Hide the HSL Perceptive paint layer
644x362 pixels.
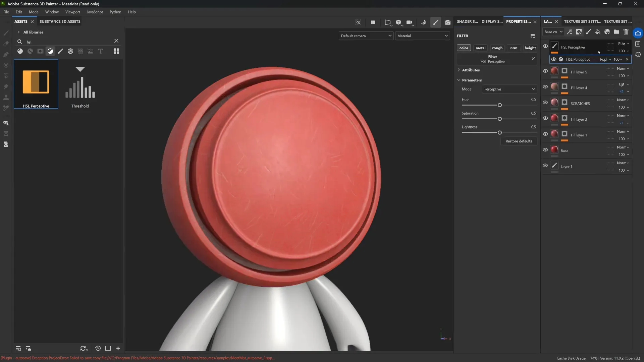(x=545, y=46)
